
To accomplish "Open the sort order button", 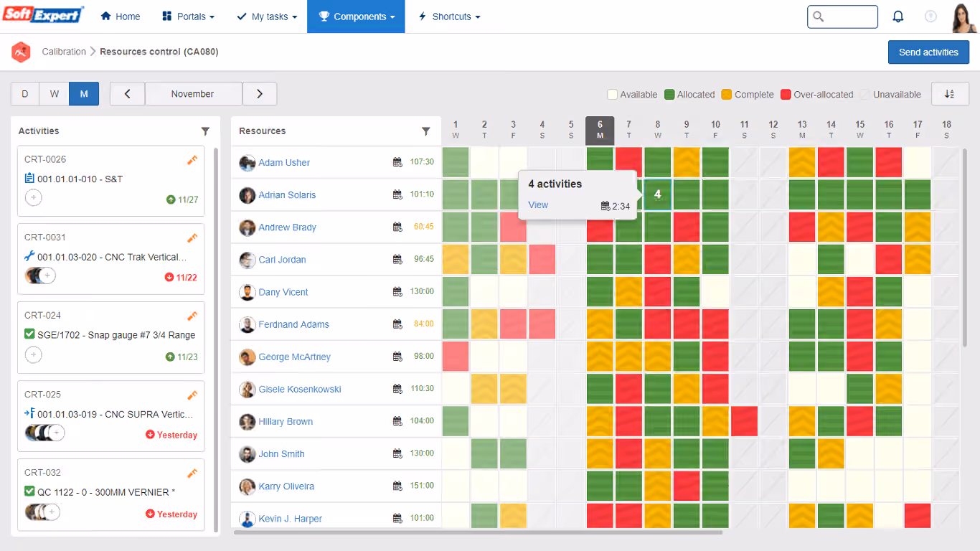I will [950, 94].
